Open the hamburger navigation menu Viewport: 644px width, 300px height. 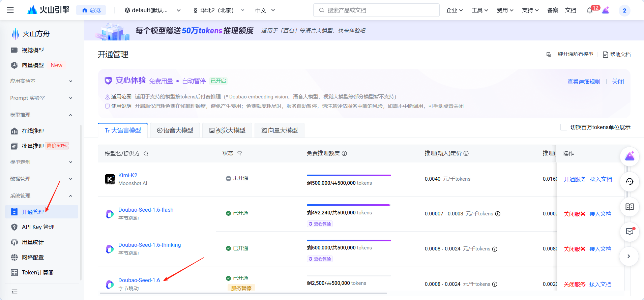[10, 10]
